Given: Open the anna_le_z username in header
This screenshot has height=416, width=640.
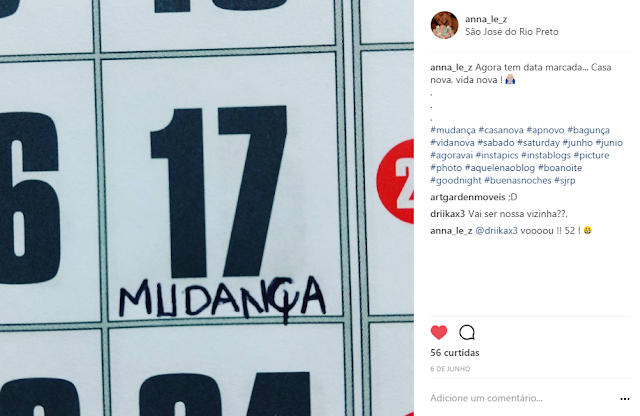Looking at the screenshot, I should [486, 19].
